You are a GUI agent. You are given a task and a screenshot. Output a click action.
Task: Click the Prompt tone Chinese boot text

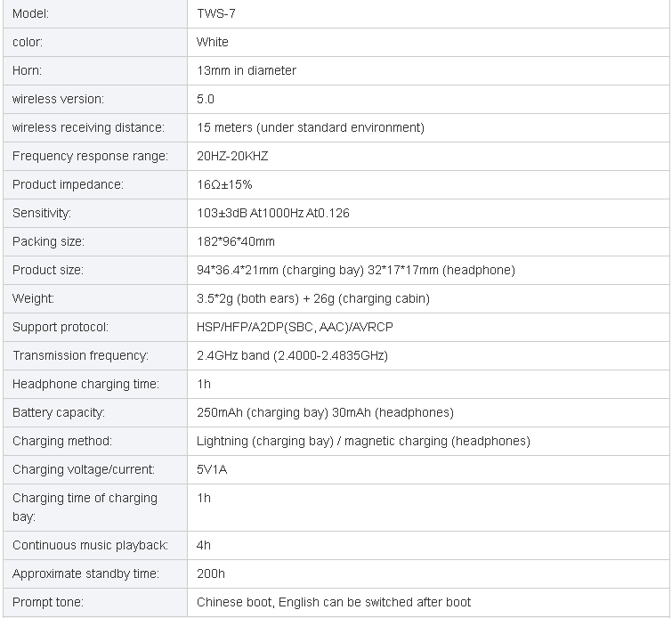coord(334,602)
